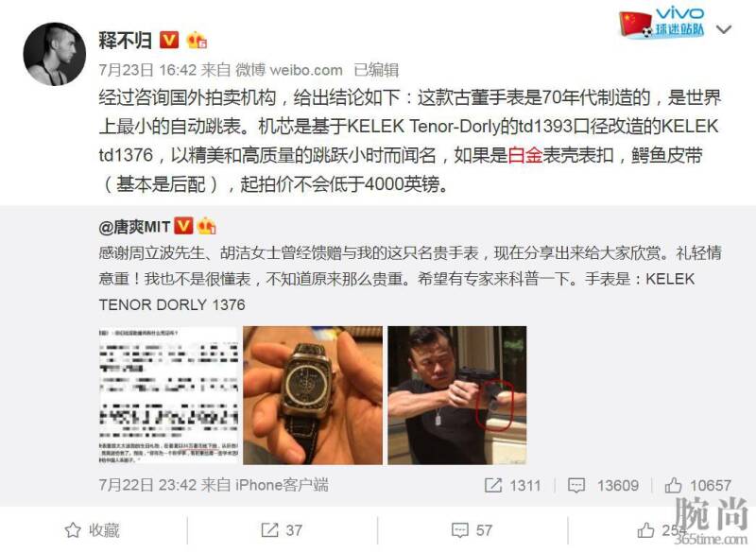Toggle 收藏 favorite star on this post

click(93, 530)
